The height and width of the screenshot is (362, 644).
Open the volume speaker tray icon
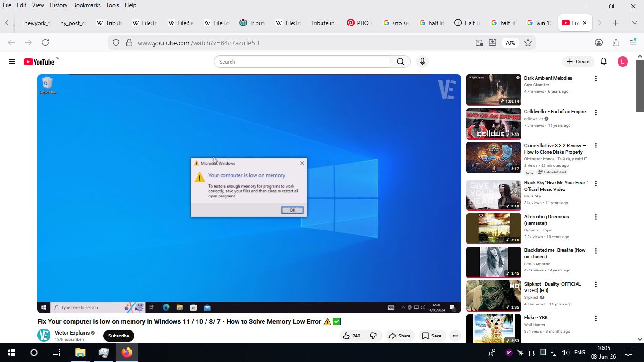tap(565, 353)
